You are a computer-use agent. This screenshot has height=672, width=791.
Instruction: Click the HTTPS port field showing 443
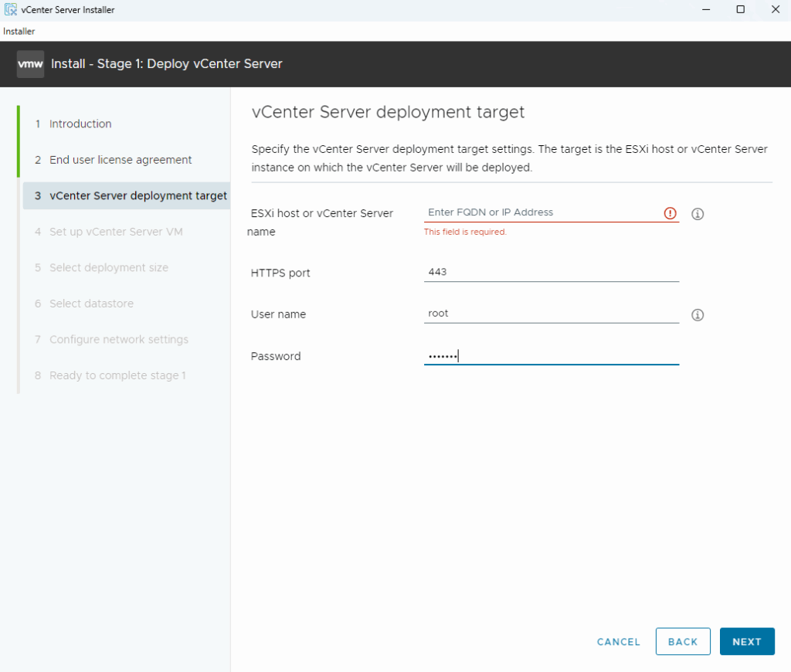[x=552, y=273]
